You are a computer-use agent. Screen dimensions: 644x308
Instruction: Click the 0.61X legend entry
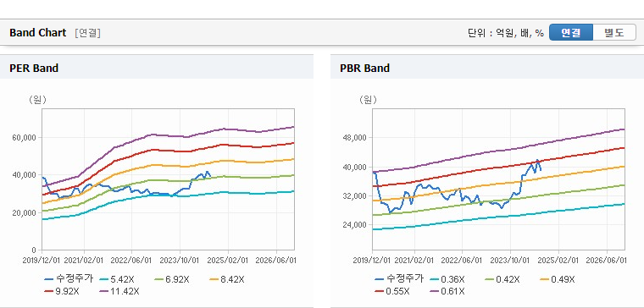click(447, 291)
